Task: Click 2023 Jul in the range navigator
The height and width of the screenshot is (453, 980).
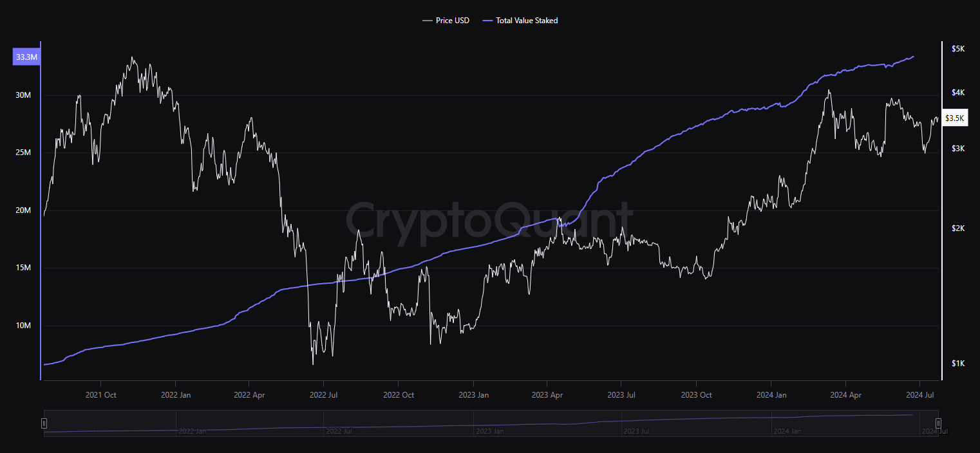Action: 636,431
